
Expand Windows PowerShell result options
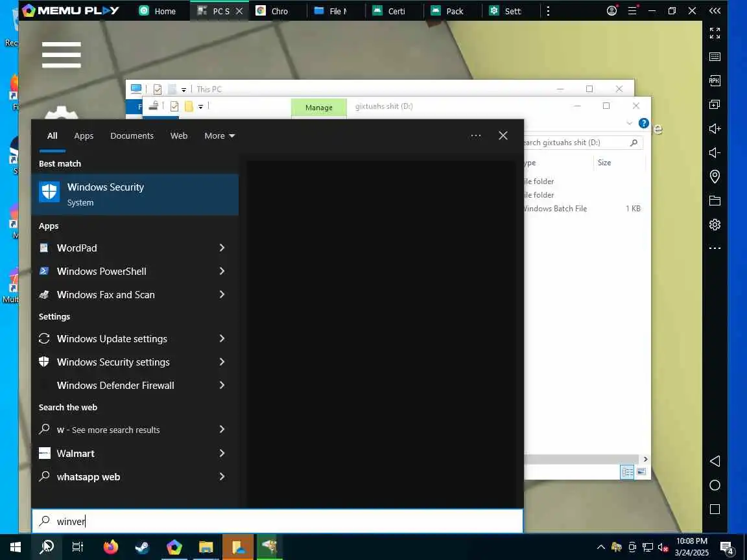(222, 271)
